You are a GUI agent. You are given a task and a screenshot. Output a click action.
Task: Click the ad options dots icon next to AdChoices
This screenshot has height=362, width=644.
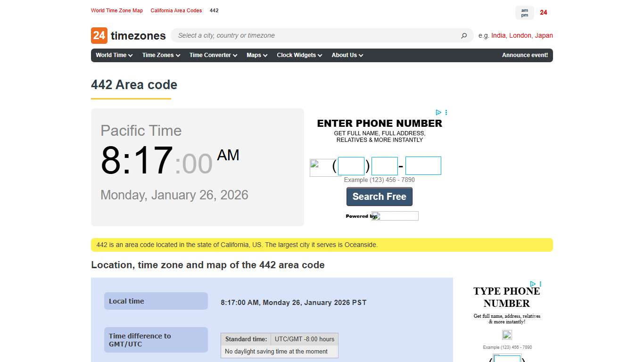pos(446,112)
